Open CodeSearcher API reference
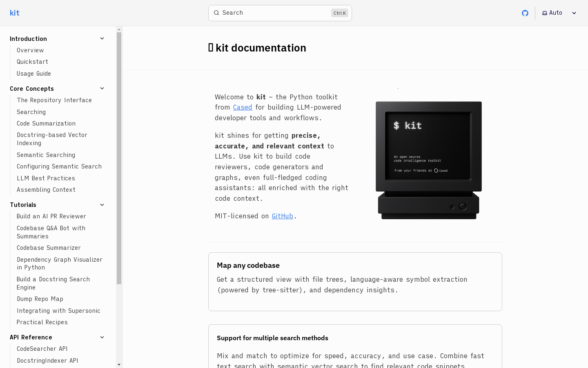 42,349
